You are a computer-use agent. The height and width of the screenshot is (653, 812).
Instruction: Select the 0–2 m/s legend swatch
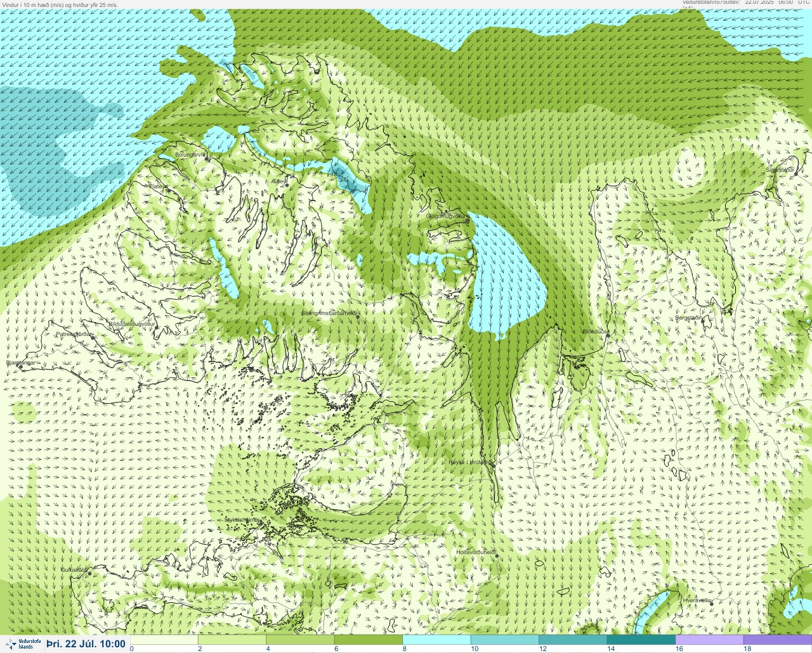tap(164, 640)
